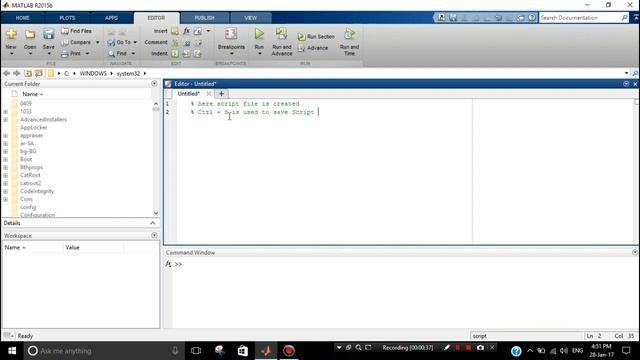The height and width of the screenshot is (360, 640).
Task: Click the Smart Indent icon
Action: point(175,53)
